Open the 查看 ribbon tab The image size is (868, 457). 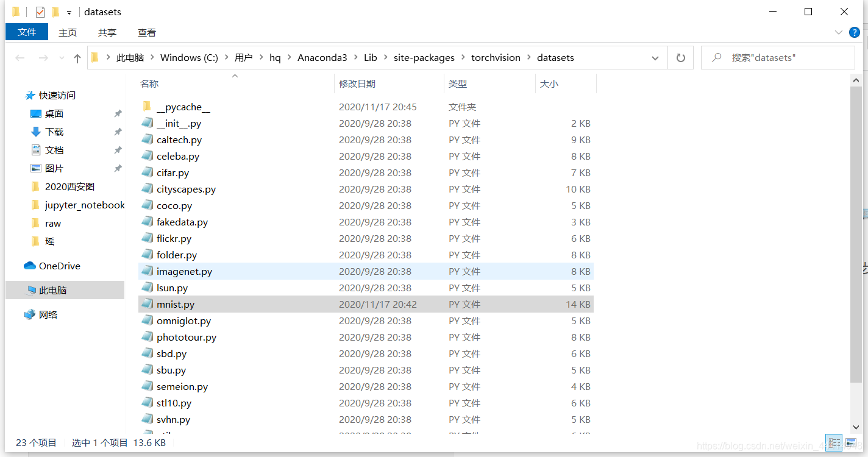147,32
